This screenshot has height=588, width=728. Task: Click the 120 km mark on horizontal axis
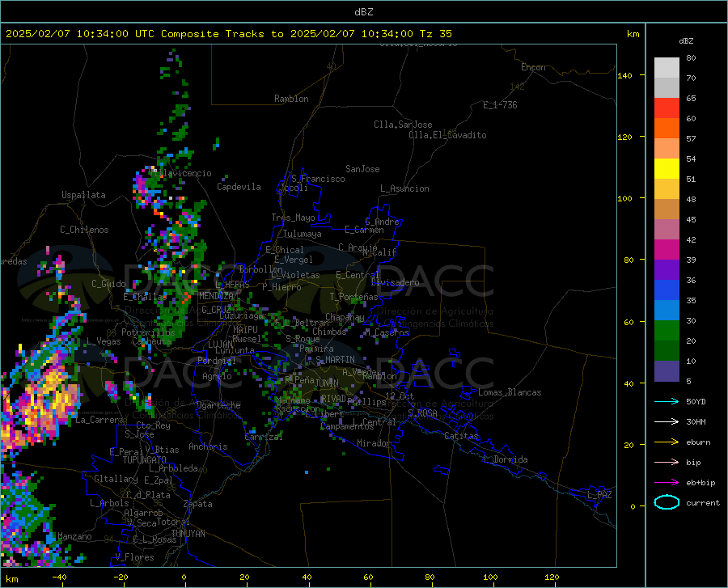click(x=552, y=577)
